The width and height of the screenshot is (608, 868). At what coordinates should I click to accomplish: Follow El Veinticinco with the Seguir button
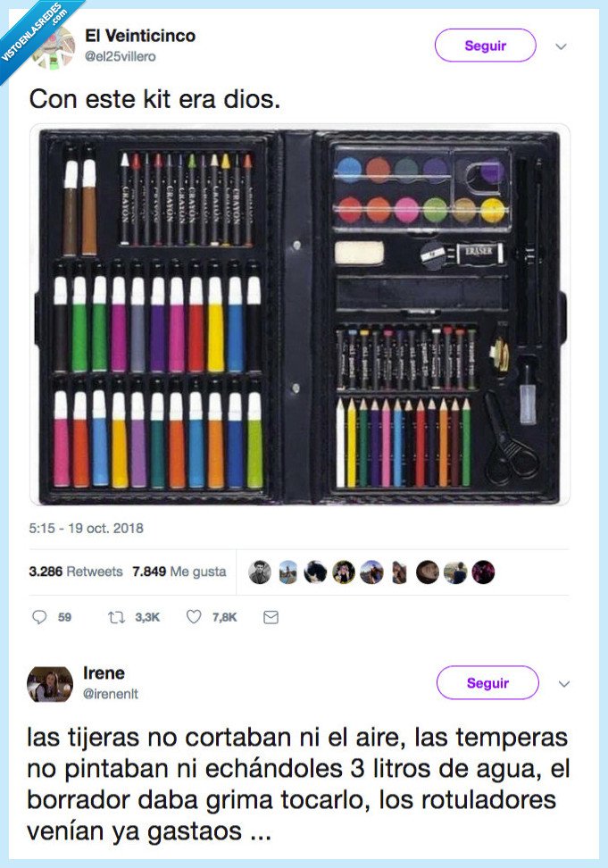[x=486, y=46]
